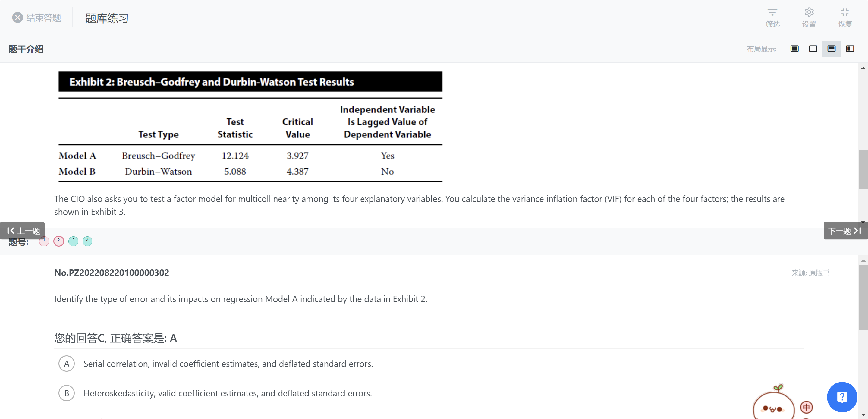
Task: Jump to question number 1
Action: 44,241
